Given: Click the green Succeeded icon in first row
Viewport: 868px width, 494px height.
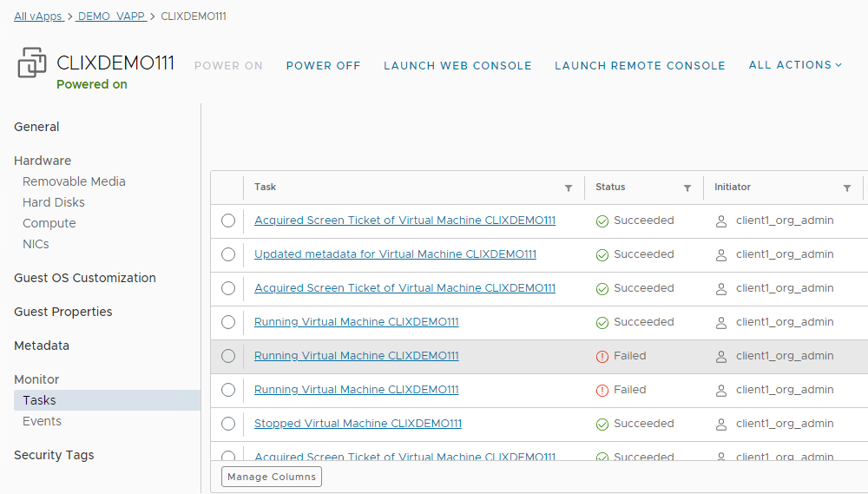Looking at the screenshot, I should pos(602,221).
